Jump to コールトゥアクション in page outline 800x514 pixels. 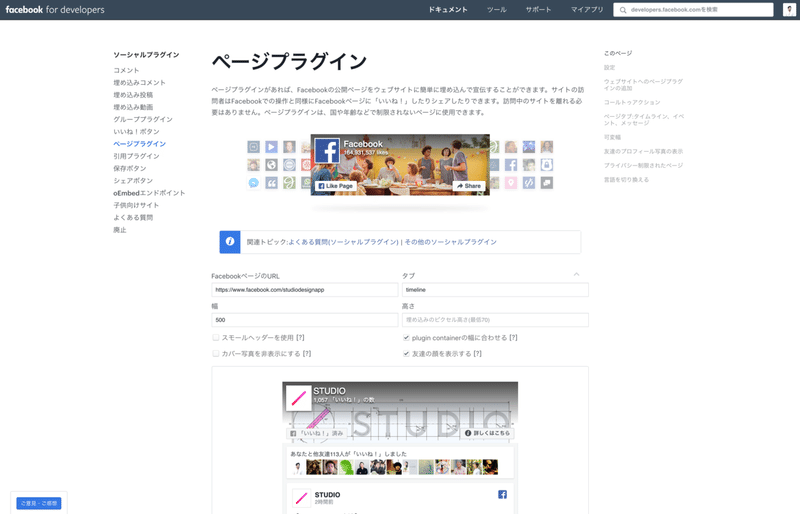[x=632, y=102]
